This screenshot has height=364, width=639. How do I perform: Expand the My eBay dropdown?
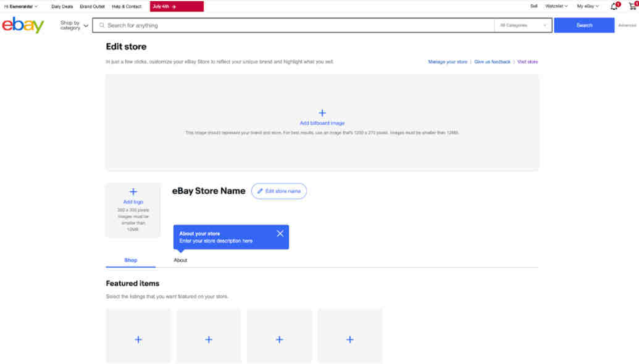pyautogui.click(x=588, y=6)
